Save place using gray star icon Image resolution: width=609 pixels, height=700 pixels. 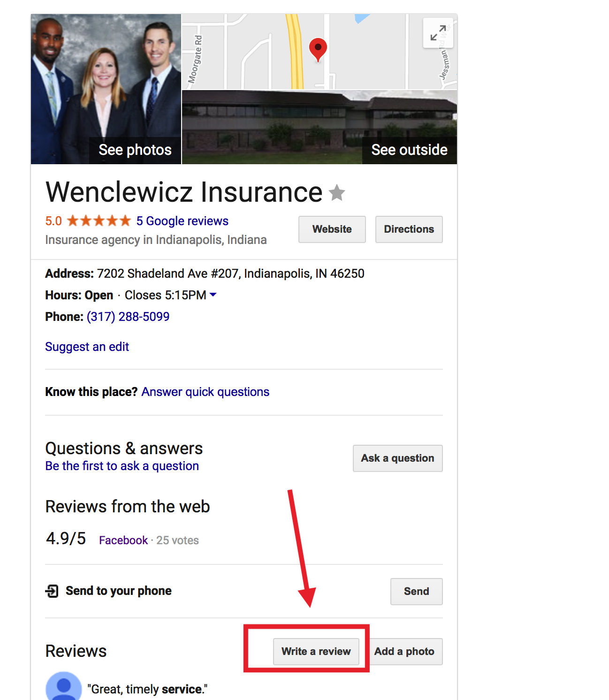[x=337, y=193]
